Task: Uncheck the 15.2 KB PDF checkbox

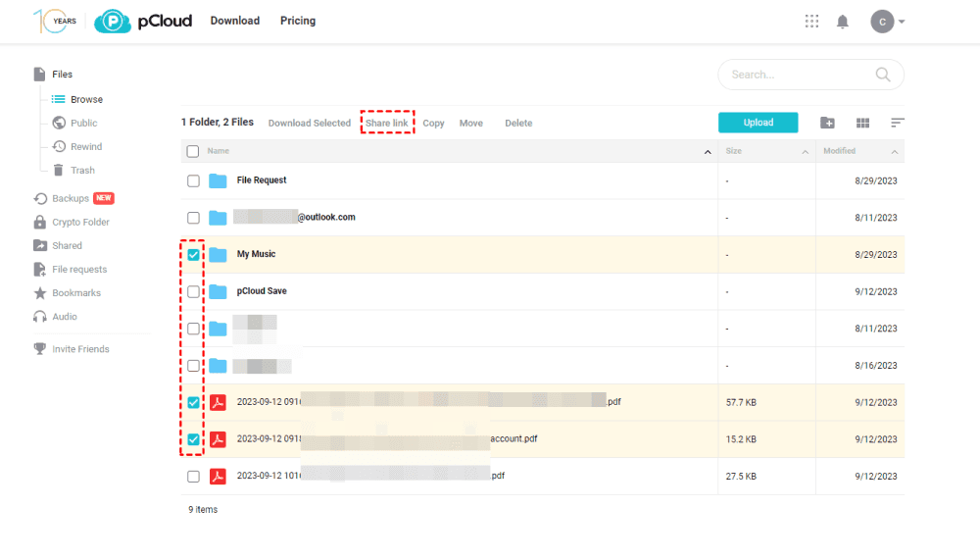Action: click(193, 439)
